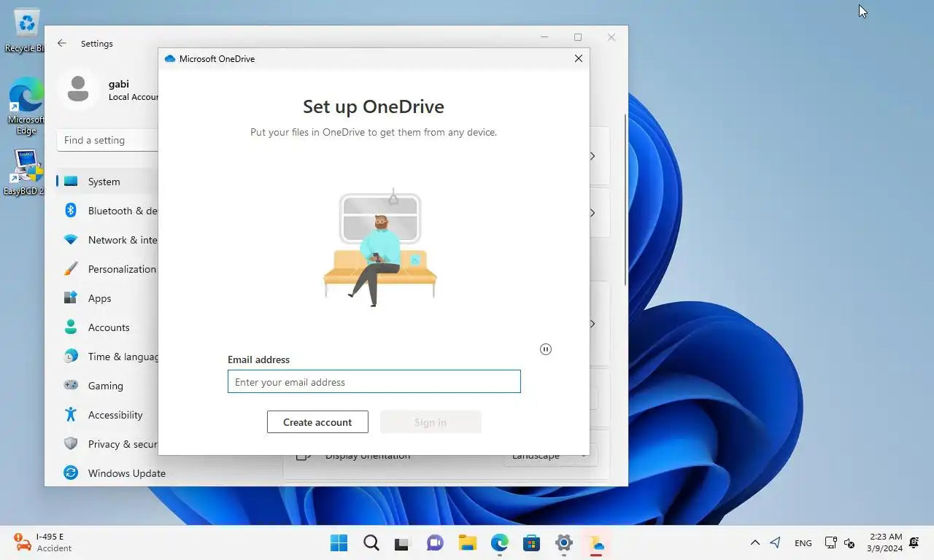Click the Find a setting search box
This screenshot has height=560, width=934.
tap(107, 140)
